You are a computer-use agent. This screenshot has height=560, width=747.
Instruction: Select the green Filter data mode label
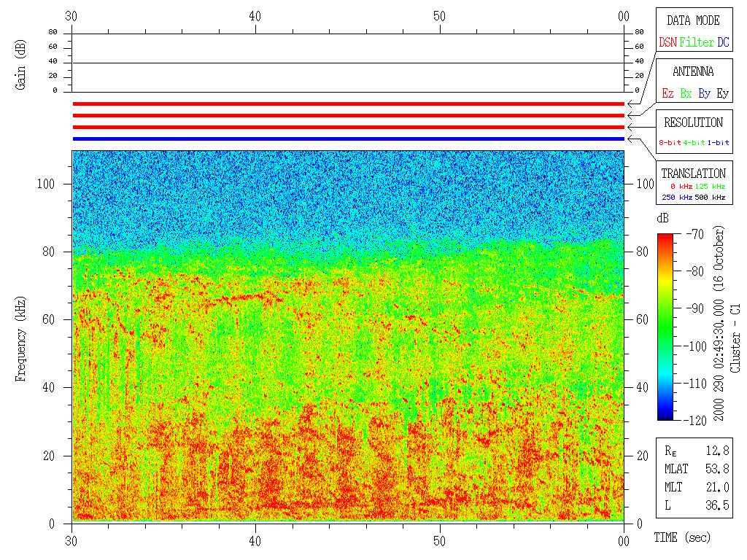pyautogui.click(x=697, y=43)
